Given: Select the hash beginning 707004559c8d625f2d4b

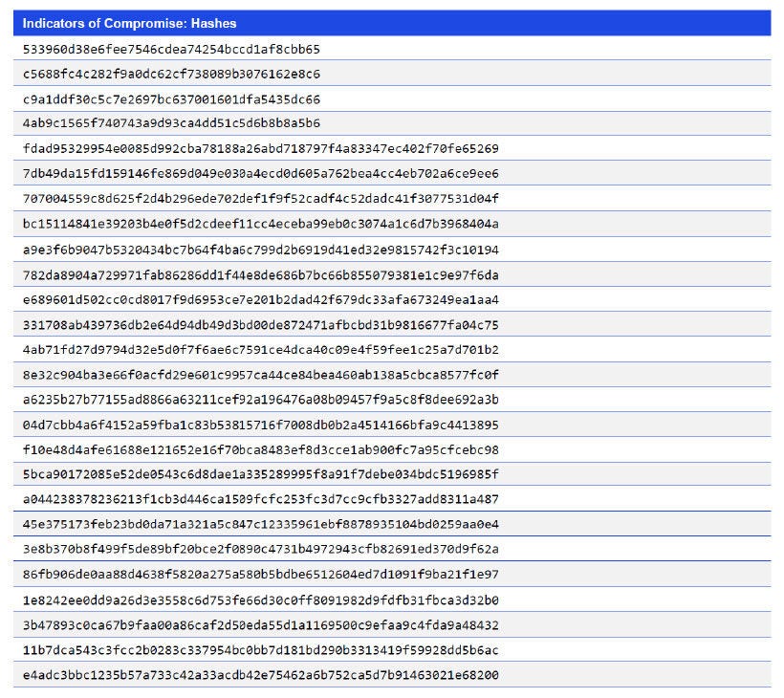Looking at the screenshot, I should pos(191,200).
